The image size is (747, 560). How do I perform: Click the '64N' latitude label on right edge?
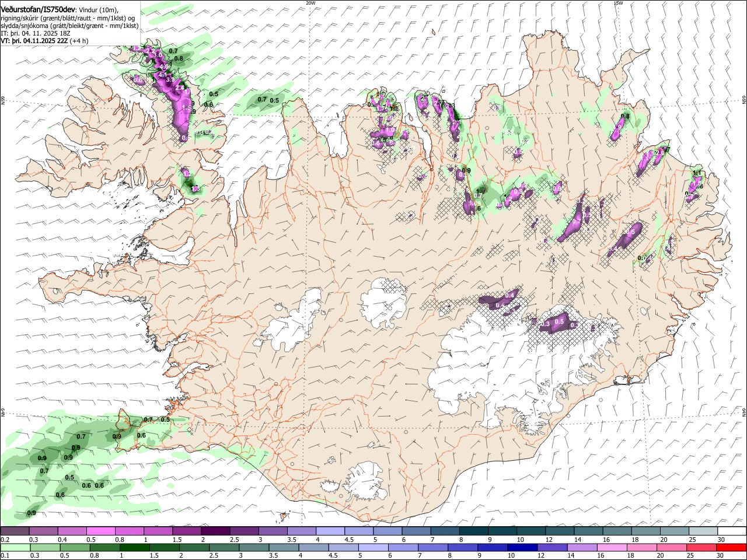744,411
